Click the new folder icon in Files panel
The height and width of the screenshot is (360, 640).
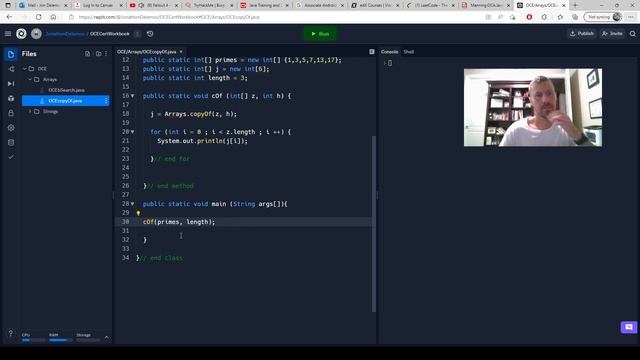[98, 54]
